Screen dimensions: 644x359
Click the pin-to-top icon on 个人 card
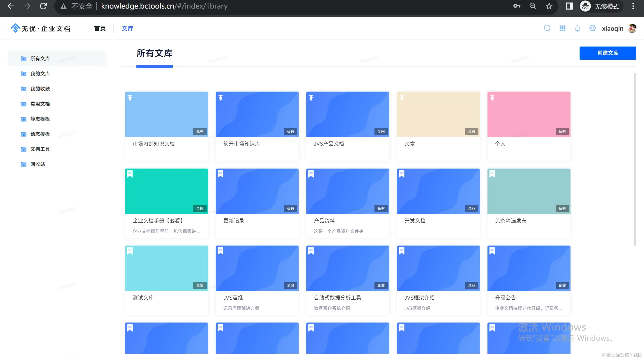click(493, 98)
